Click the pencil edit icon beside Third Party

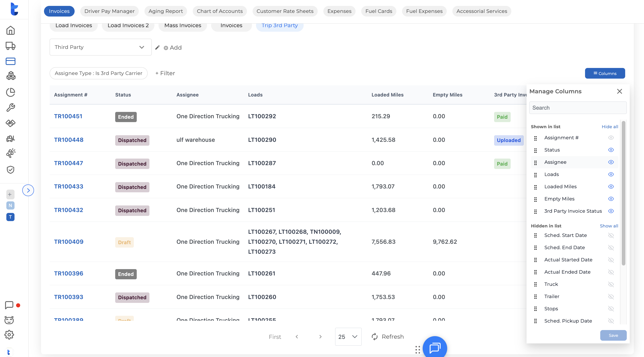[x=157, y=48]
